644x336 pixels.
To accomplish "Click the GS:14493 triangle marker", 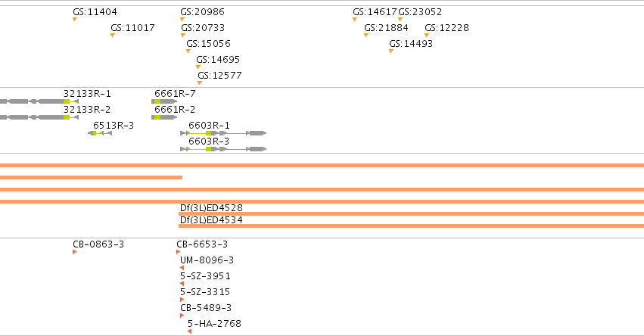I will pos(391,51).
